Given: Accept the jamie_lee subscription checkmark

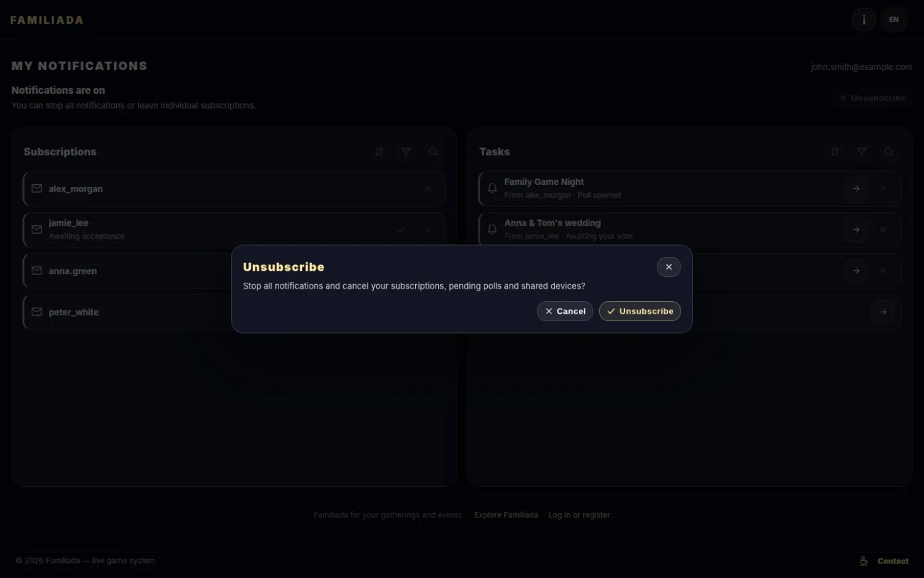Looking at the screenshot, I should point(401,230).
